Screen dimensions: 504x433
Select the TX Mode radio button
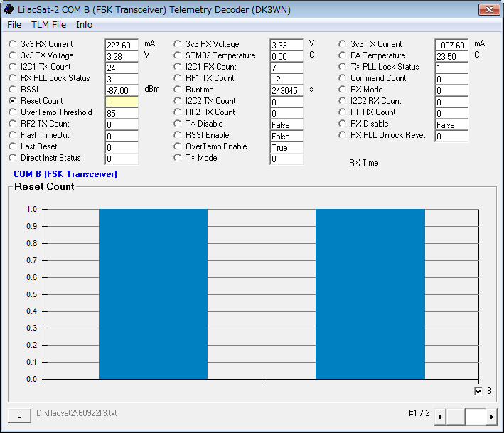tap(178, 158)
